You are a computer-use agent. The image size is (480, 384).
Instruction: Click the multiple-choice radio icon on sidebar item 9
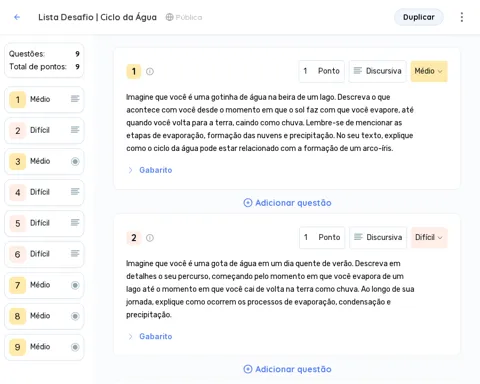pos(75,347)
